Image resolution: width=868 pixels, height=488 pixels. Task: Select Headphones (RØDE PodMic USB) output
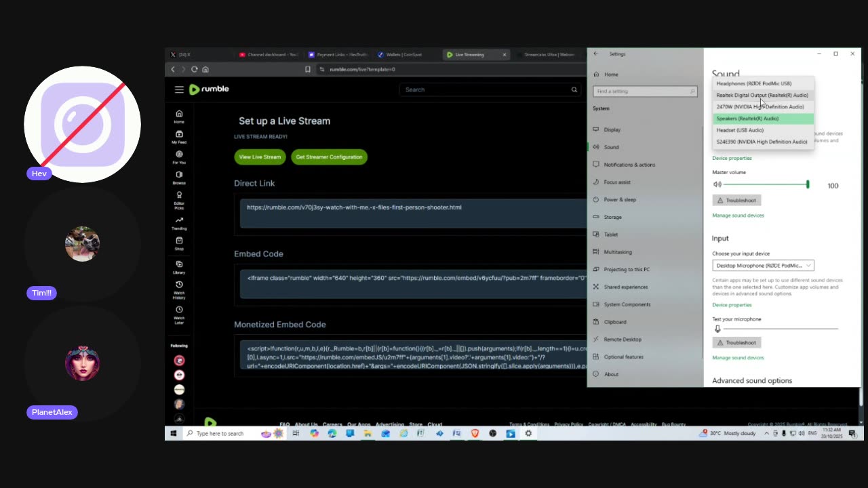coord(763,83)
